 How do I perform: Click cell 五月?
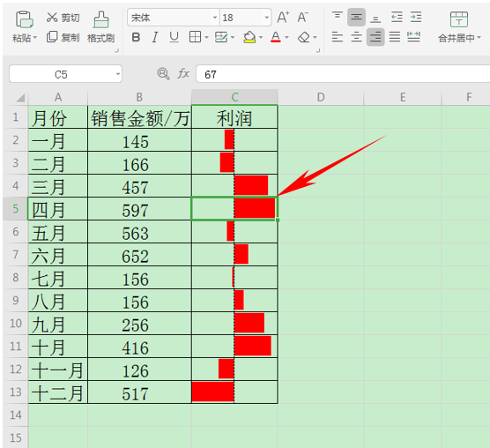pos(58,232)
